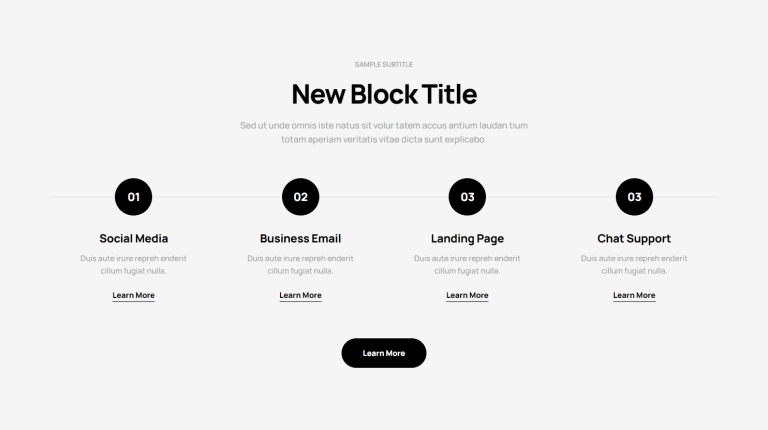Click the paragraph starting with Sed ut unde
Image resolution: width=768 pixels, height=430 pixels.
point(384,132)
